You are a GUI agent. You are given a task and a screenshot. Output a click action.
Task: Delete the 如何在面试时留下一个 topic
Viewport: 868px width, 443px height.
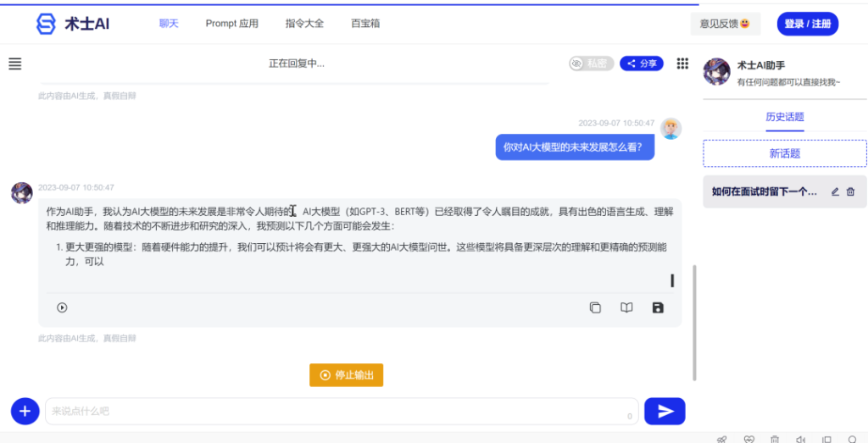pos(851,192)
